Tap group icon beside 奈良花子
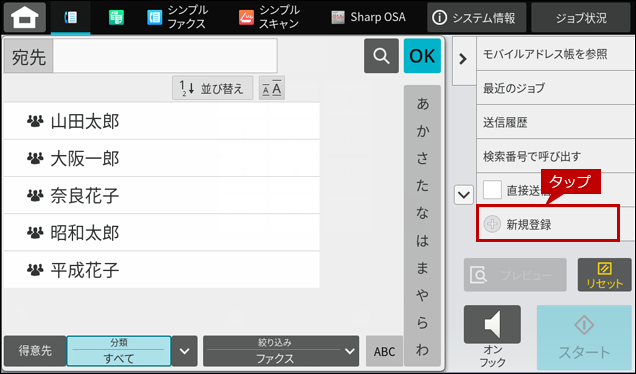Screen dimensions: 636x374 pyautogui.click(x=35, y=196)
